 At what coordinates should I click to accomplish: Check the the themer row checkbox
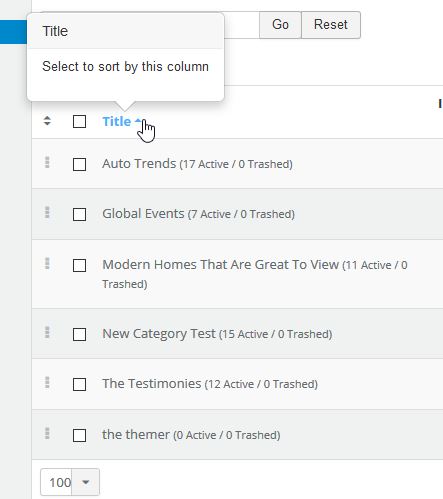[x=79, y=435]
